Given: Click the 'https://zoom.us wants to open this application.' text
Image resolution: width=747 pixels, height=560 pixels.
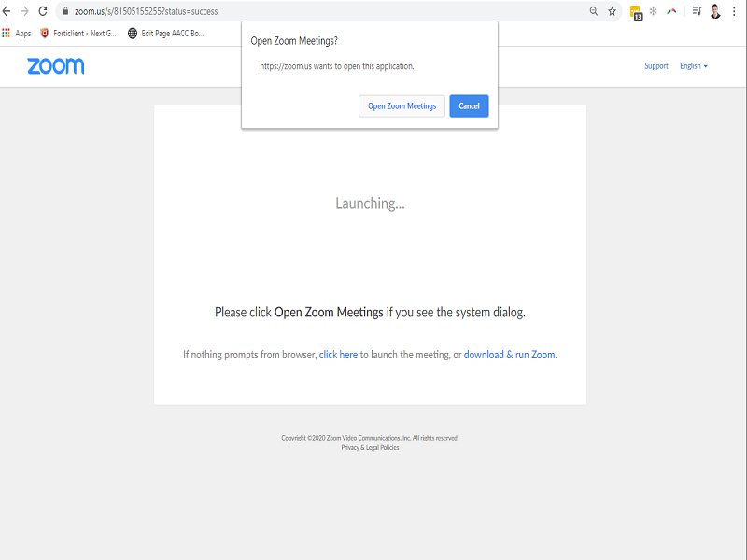Looking at the screenshot, I should point(337,66).
